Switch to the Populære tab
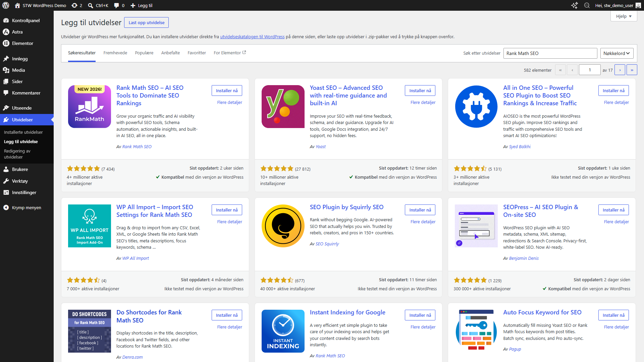This screenshot has height=362, width=644. [144, 53]
